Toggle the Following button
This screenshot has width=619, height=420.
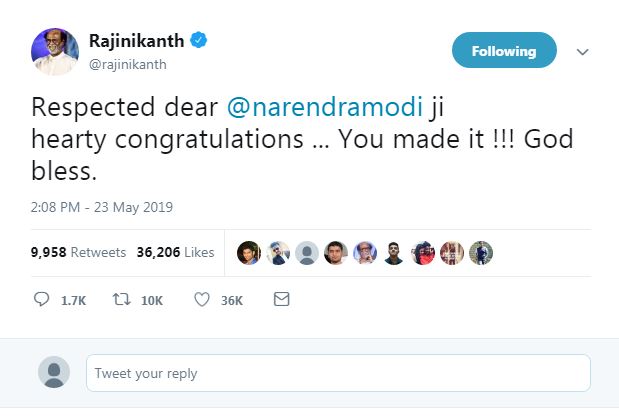503,50
